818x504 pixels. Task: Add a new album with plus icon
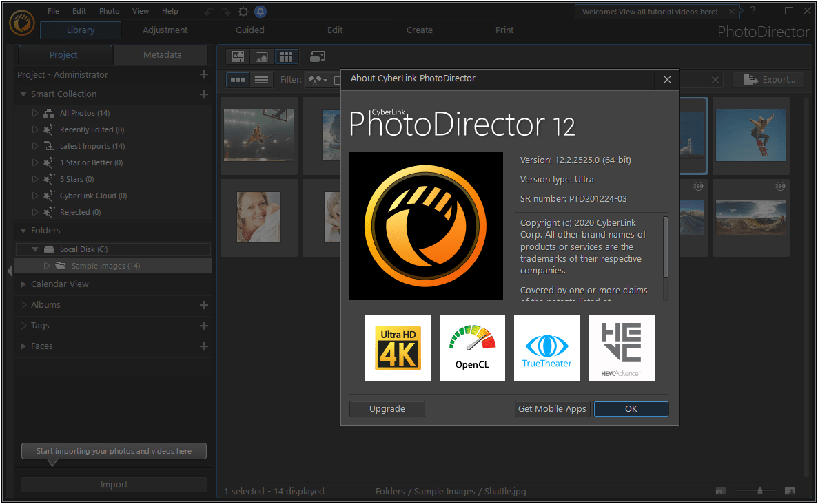pyautogui.click(x=204, y=305)
